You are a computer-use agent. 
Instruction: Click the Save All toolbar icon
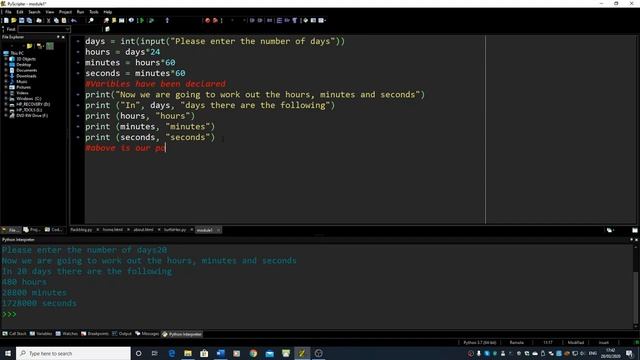coord(29,20)
